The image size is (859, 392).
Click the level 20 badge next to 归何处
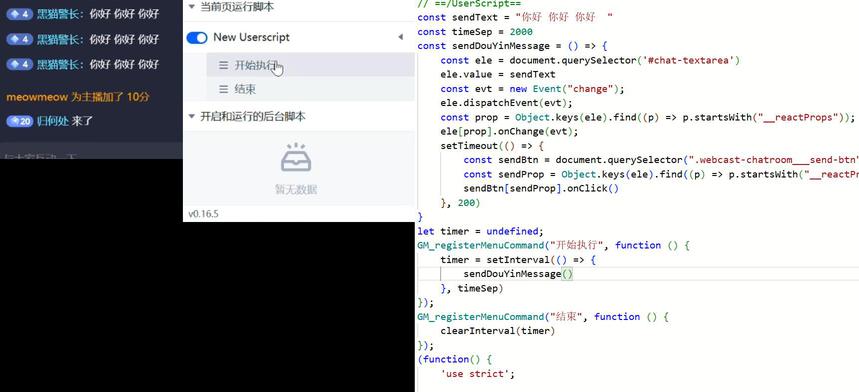coord(20,122)
